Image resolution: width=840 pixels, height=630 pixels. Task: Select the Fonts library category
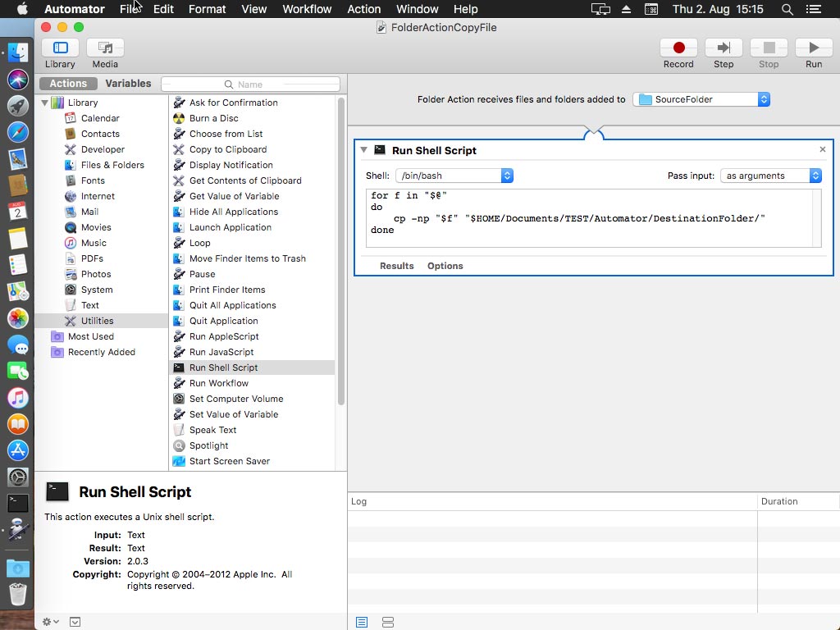point(92,180)
